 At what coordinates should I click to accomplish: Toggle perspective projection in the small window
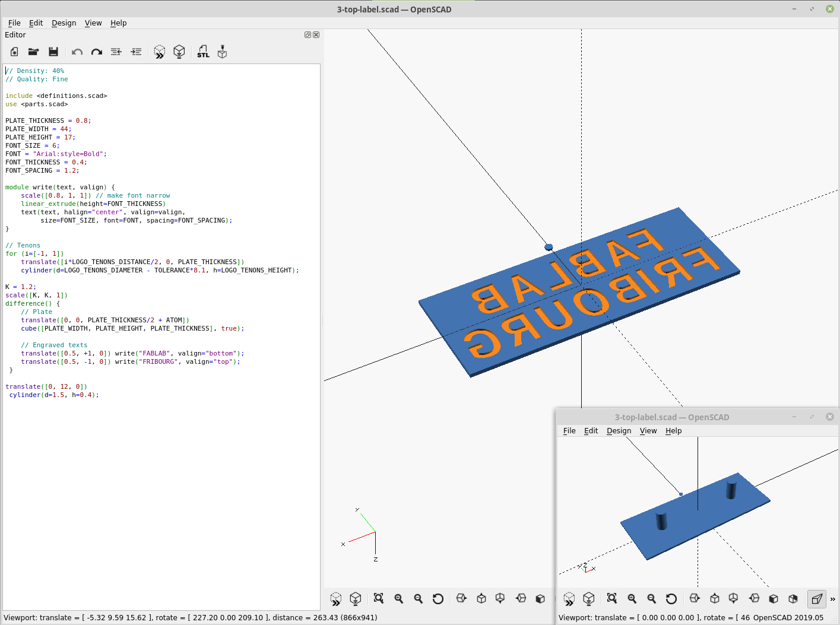(817, 599)
